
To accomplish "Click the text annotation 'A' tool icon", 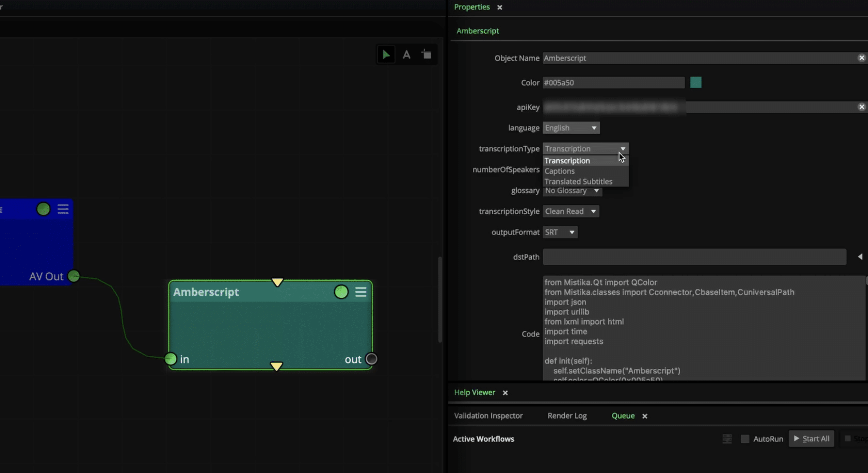I will click(x=406, y=55).
